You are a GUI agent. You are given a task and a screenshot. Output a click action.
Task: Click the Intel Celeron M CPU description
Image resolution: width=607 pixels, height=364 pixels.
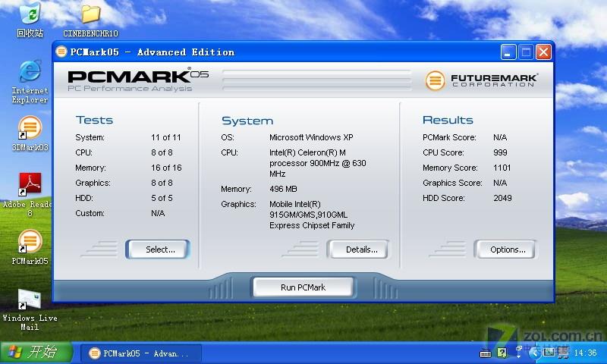(x=318, y=163)
